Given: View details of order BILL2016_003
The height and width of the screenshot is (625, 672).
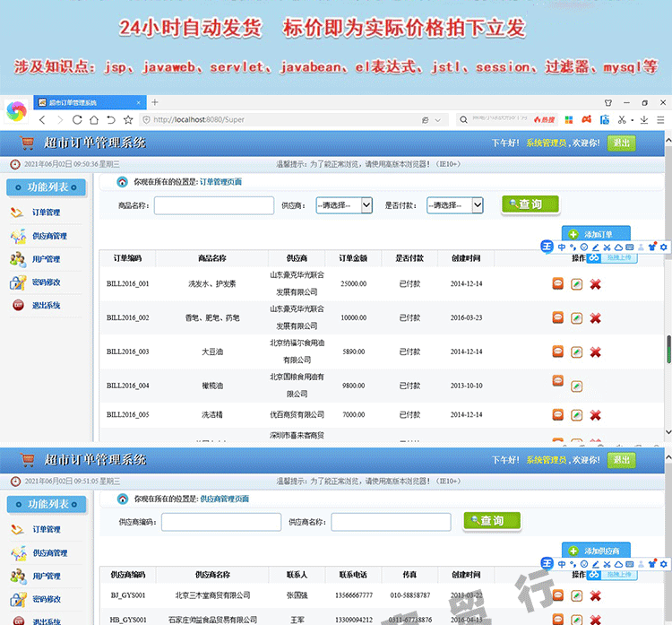Looking at the screenshot, I should (x=557, y=352).
